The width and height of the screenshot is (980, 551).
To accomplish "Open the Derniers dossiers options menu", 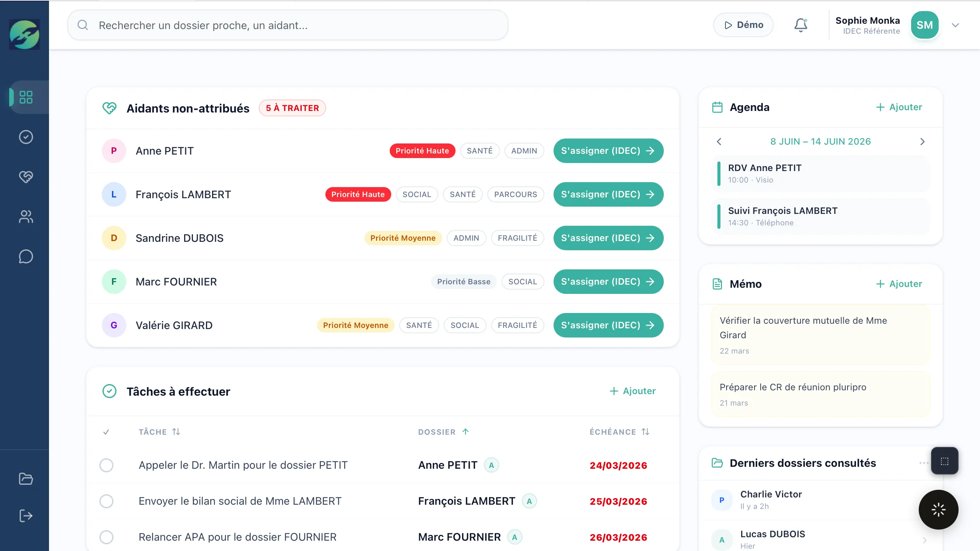I will click(923, 463).
